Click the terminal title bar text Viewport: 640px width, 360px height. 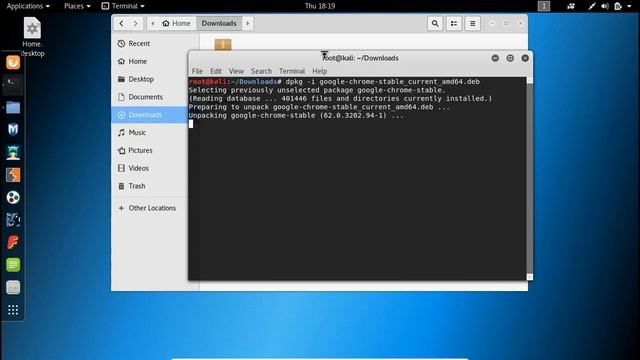coord(360,58)
